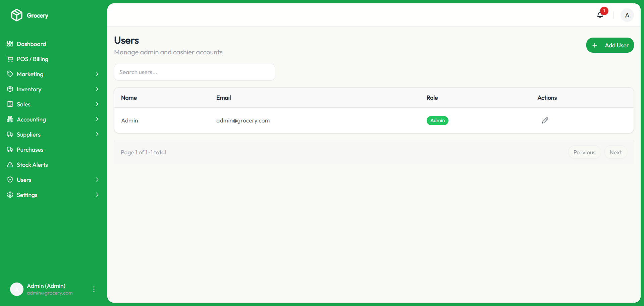This screenshot has height=306, width=644.
Task: Expand the Settings submenu chevron
Action: (x=97, y=195)
